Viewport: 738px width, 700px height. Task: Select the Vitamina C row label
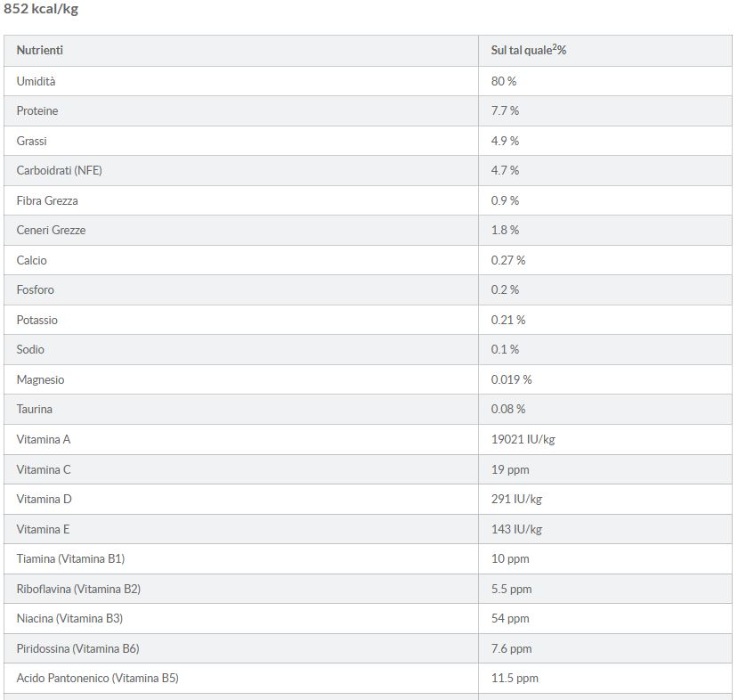pos(44,469)
